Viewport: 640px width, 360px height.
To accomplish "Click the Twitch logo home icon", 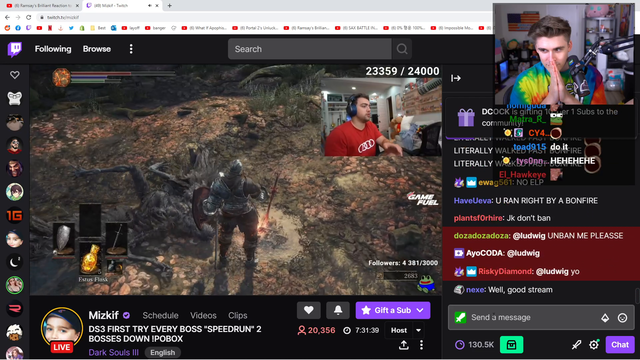I will click(15, 49).
